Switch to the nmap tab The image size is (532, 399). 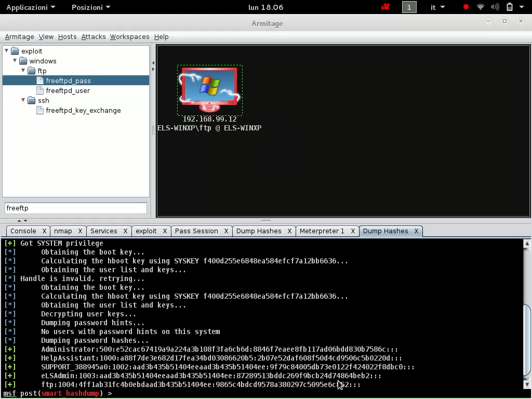[x=63, y=231]
